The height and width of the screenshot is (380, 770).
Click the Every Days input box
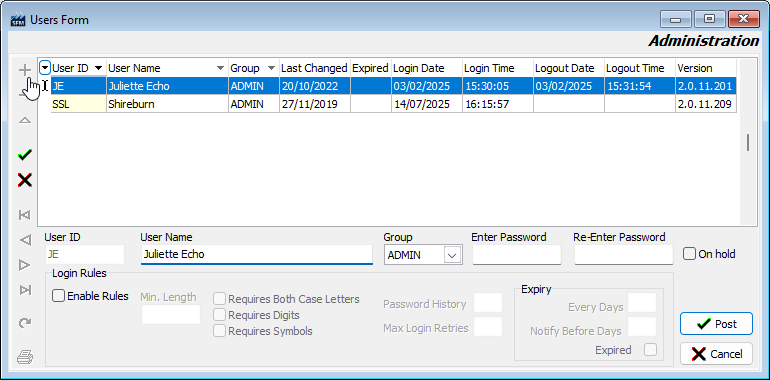(x=642, y=302)
